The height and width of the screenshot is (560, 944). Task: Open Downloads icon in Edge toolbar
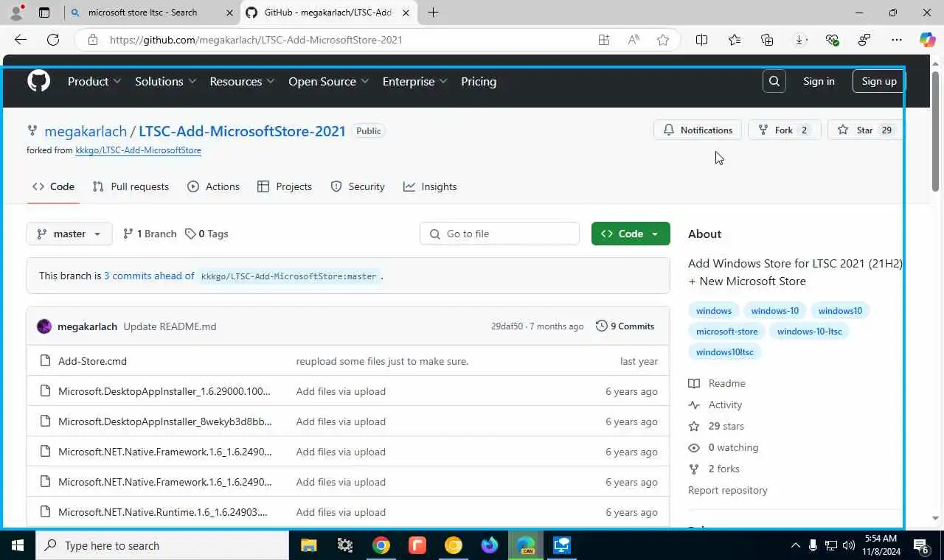tap(799, 40)
